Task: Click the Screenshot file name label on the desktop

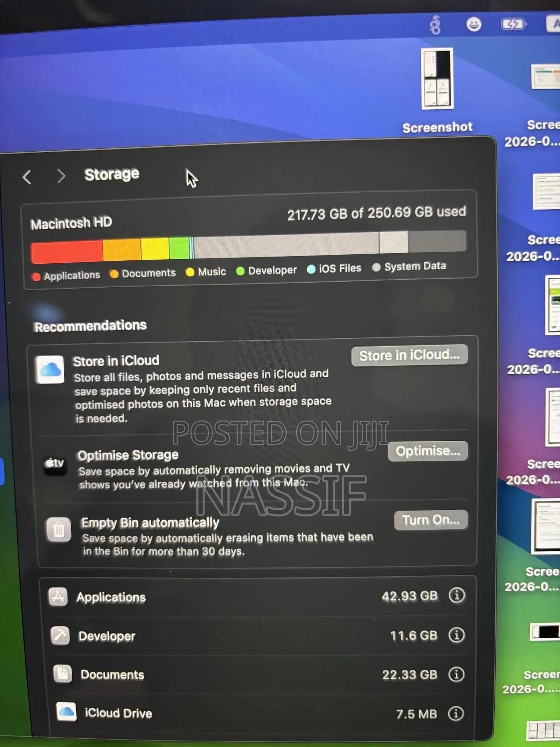Action: pos(437,127)
